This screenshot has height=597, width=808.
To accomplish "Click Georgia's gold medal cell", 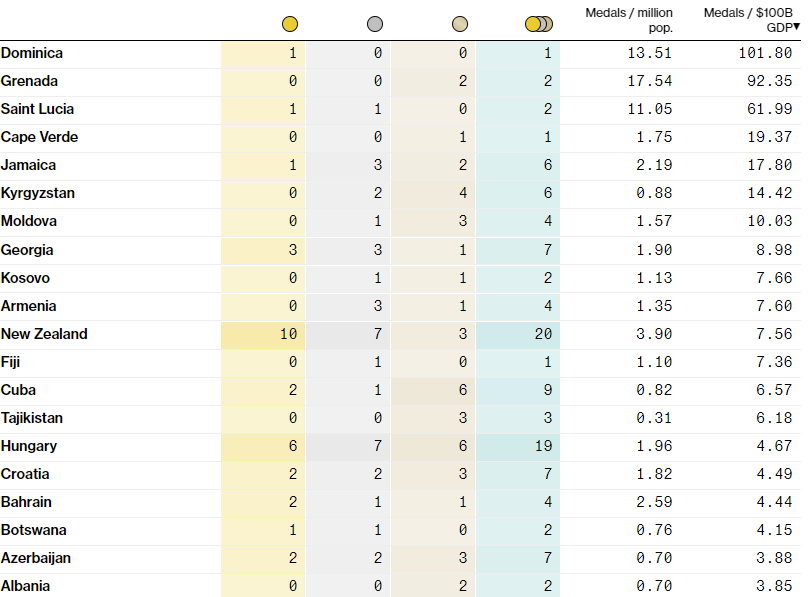I will point(263,250).
